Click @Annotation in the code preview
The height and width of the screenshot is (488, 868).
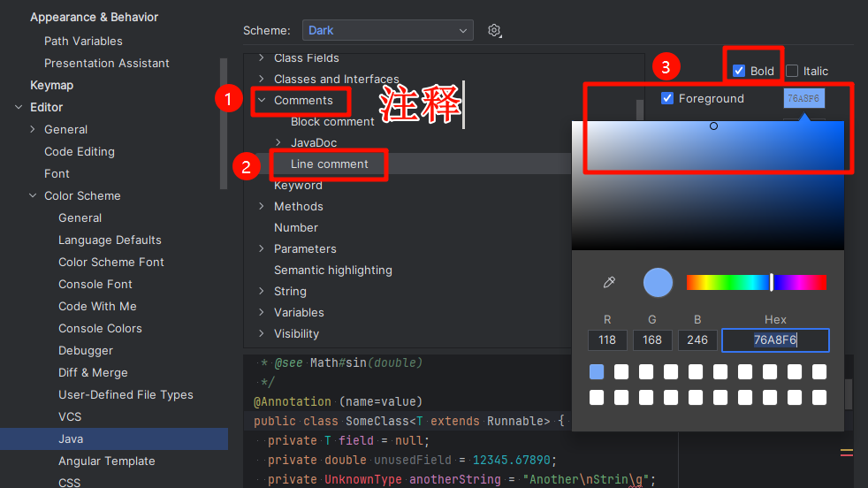[x=293, y=401]
